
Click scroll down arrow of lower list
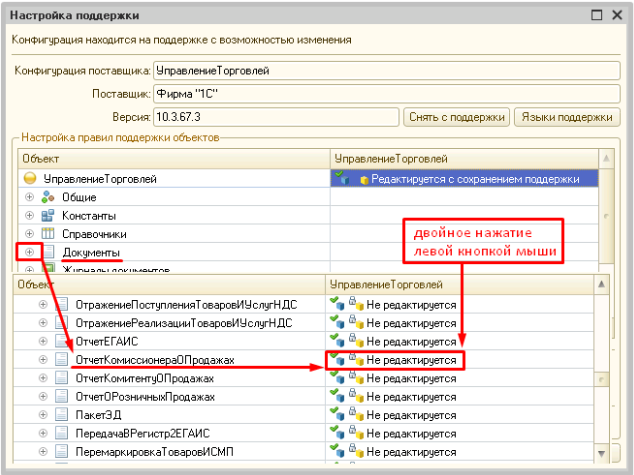coord(601,454)
